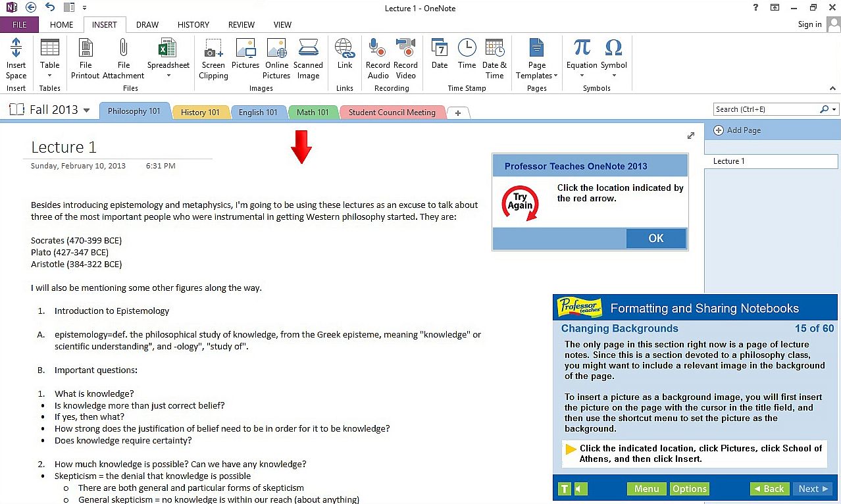Click the Pictures button in ribbon
The width and height of the screenshot is (841, 504).
point(245,53)
